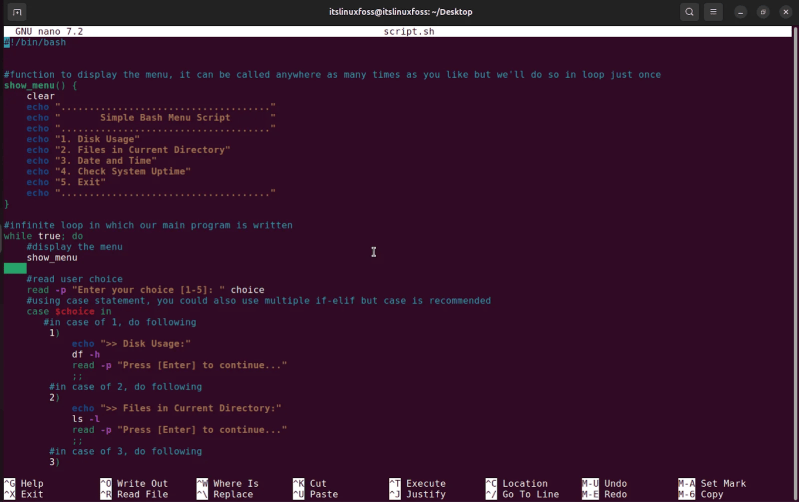Screen dimensions: 799x502
Task: Click the Redo shortcut label
Action: pyautogui.click(x=615, y=494)
